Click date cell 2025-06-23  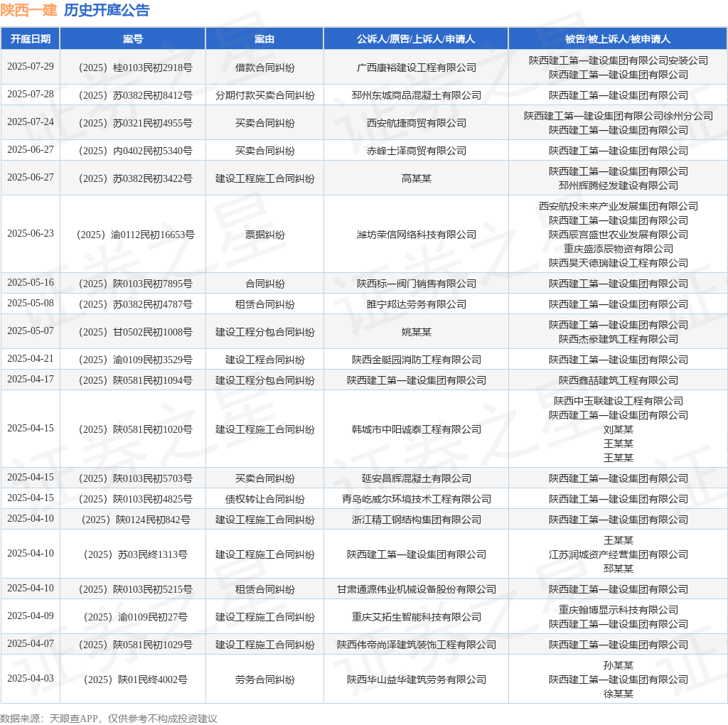[31, 233]
